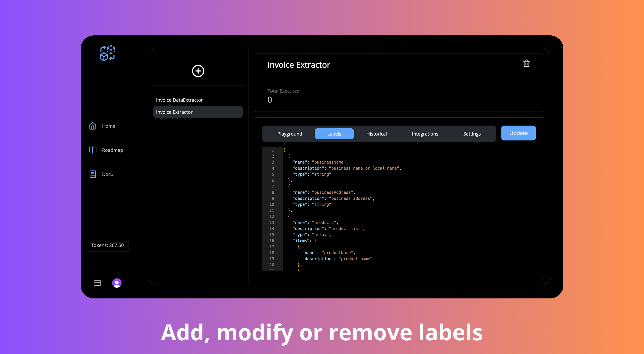Select the Labels tab

tap(334, 134)
